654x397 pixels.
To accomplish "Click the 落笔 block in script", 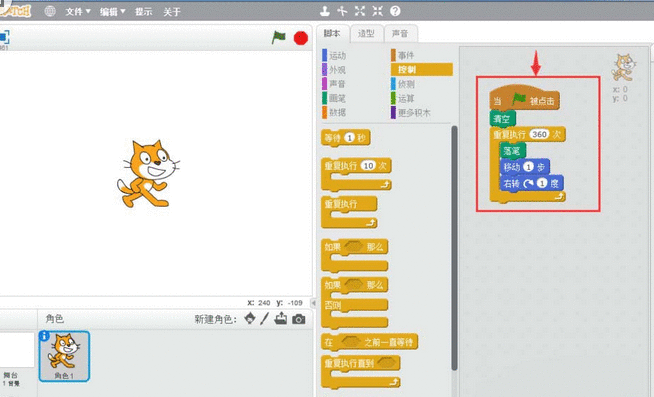I will click(512, 151).
